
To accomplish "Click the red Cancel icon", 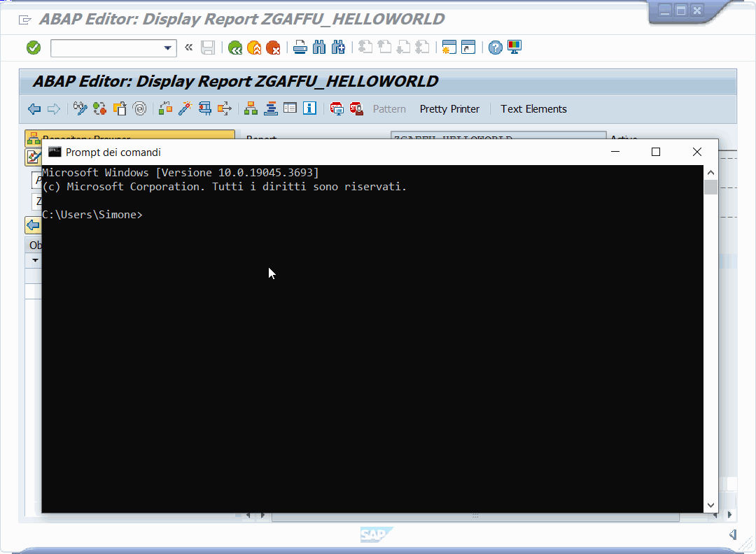I will tap(273, 48).
